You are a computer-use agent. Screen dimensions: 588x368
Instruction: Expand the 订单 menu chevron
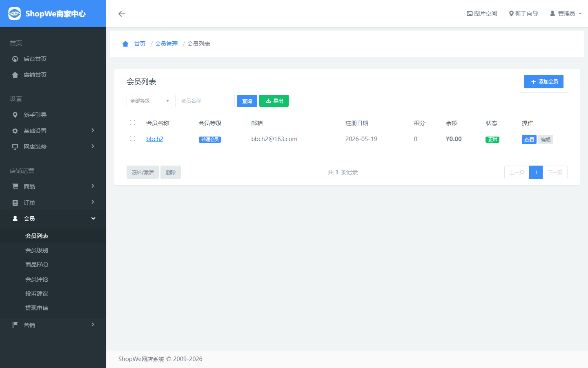93,202
